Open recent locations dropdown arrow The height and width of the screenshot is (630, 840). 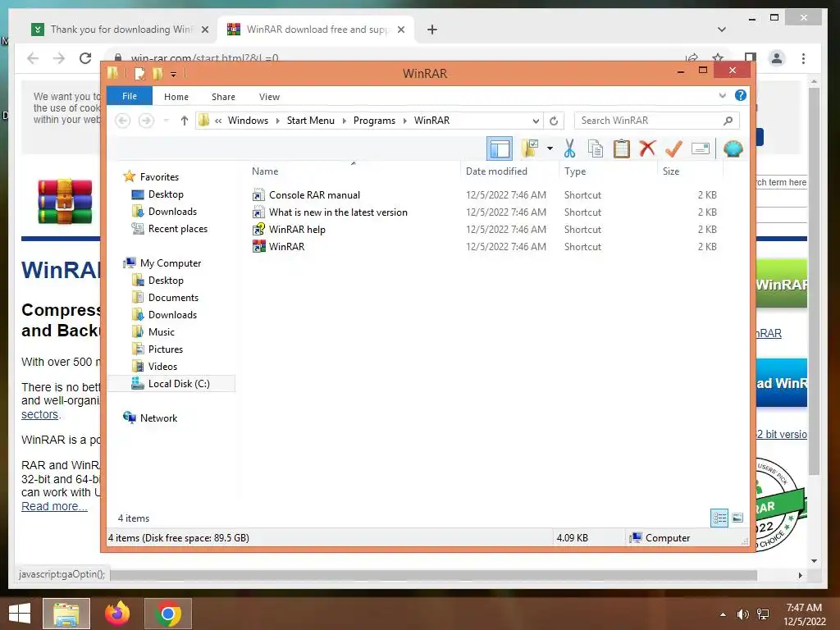(166, 121)
